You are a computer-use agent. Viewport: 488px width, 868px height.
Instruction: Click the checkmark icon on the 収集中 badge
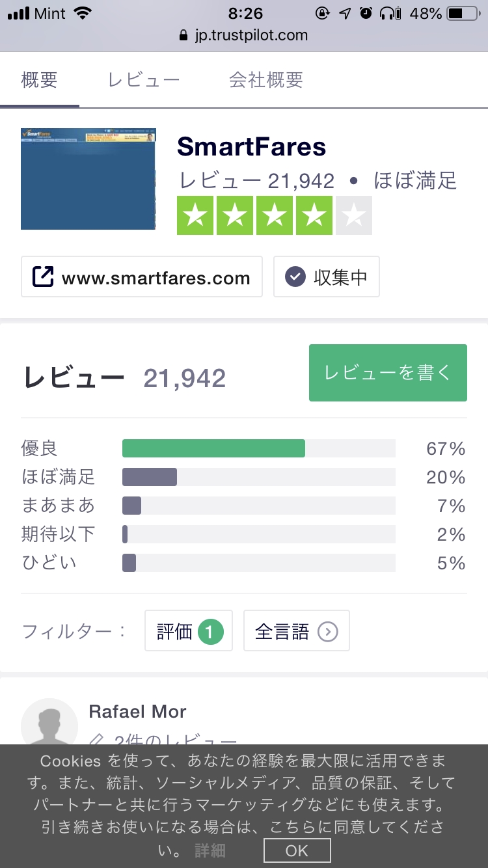point(295,277)
